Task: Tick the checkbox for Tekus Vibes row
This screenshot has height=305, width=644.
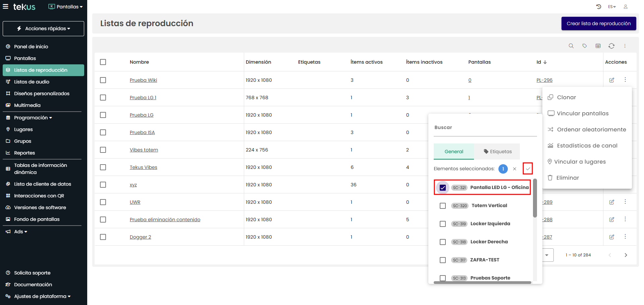Action: point(103,167)
